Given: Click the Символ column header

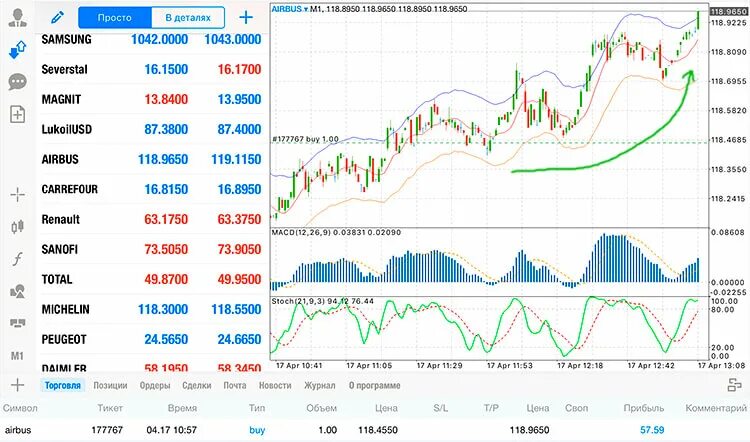Looking at the screenshot, I should [x=20, y=408].
